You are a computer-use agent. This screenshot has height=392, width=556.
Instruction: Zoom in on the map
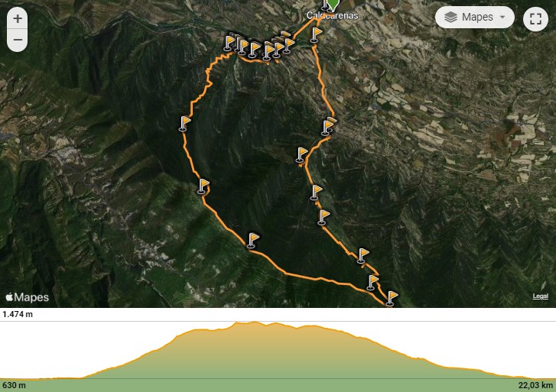(x=18, y=19)
